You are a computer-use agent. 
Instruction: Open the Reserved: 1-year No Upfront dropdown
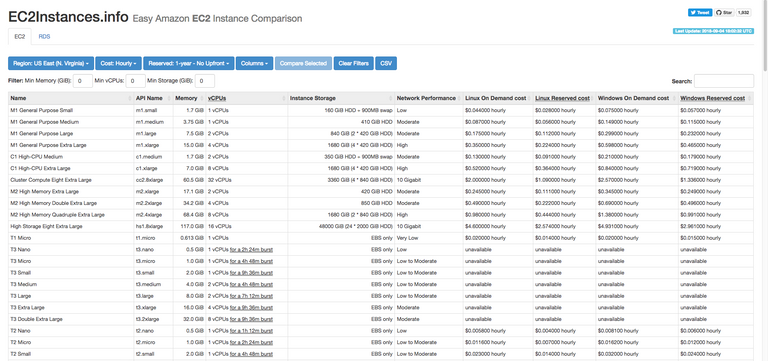click(x=189, y=63)
